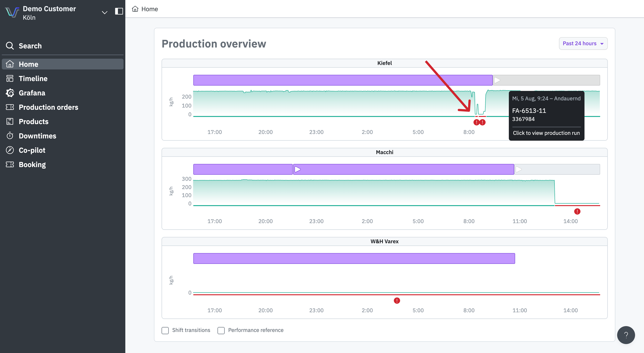Click play marker on Kiefel grey run bar
Screen dimensions: 644x353
click(x=497, y=80)
